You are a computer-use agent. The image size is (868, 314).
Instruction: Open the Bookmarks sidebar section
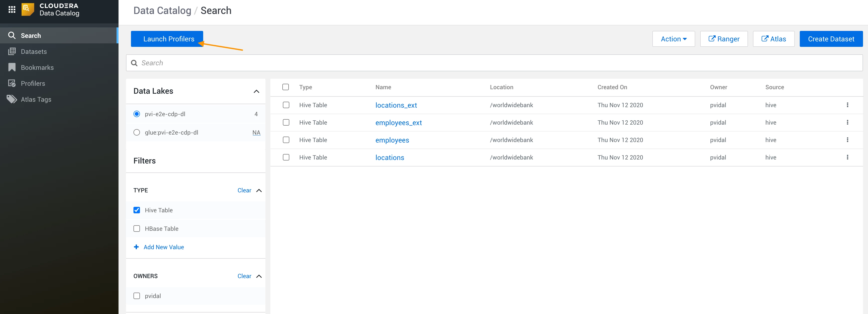pos(37,68)
